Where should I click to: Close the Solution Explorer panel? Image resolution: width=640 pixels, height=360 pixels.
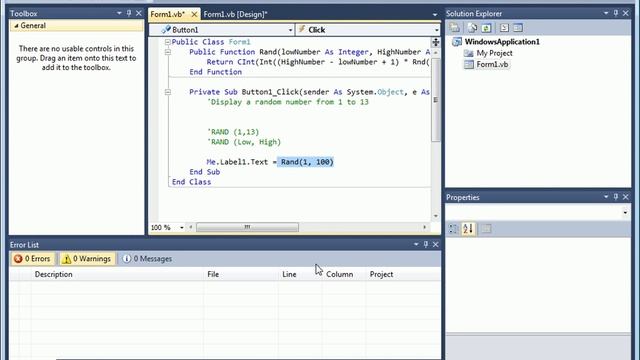click(626, 13)
